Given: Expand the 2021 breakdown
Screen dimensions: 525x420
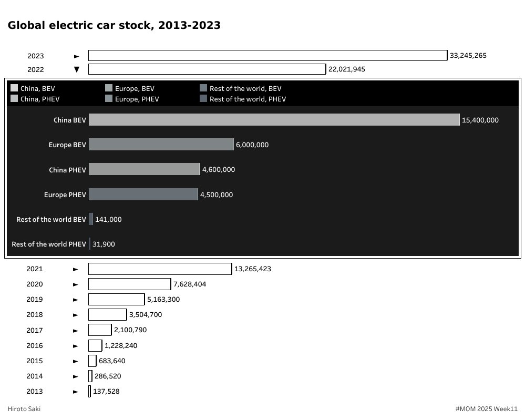Looking at the screenshot, I should [x=76, y=269].
